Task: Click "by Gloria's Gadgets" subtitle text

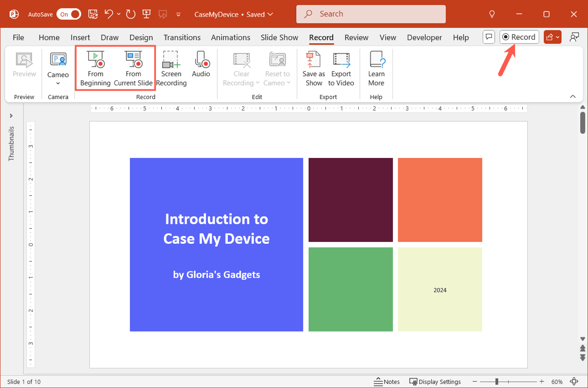Action: pos(217,275)
